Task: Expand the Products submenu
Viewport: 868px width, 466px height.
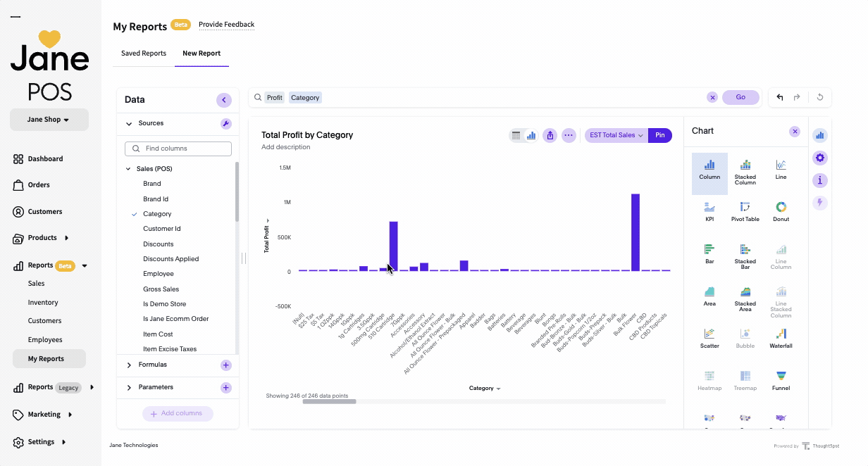Action: point(67,238)
